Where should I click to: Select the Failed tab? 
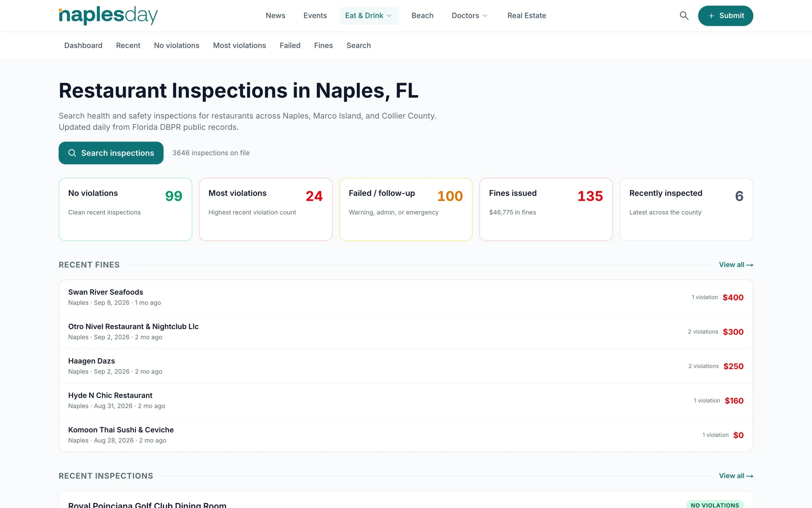point(290,45)
